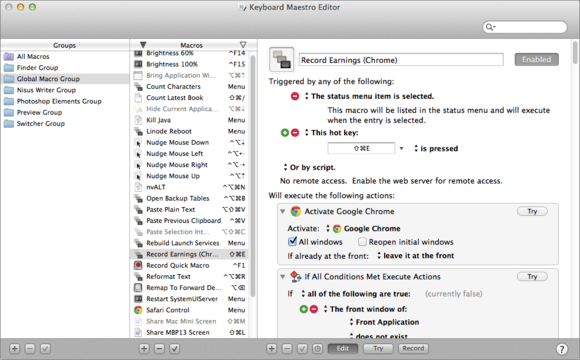Change leave it at the front option
The height and width of the screenshot is (360, 580).
pos(415,256)
